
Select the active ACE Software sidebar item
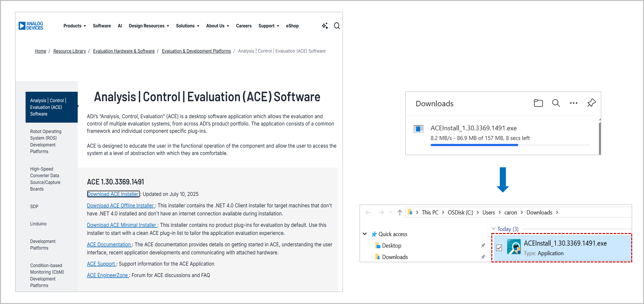(x=52, y=107)
